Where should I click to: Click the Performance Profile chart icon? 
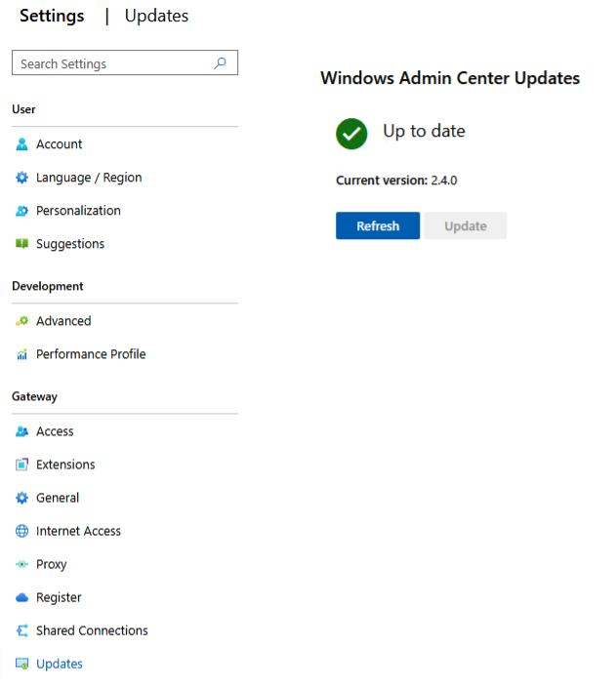[x=22, y=354]
